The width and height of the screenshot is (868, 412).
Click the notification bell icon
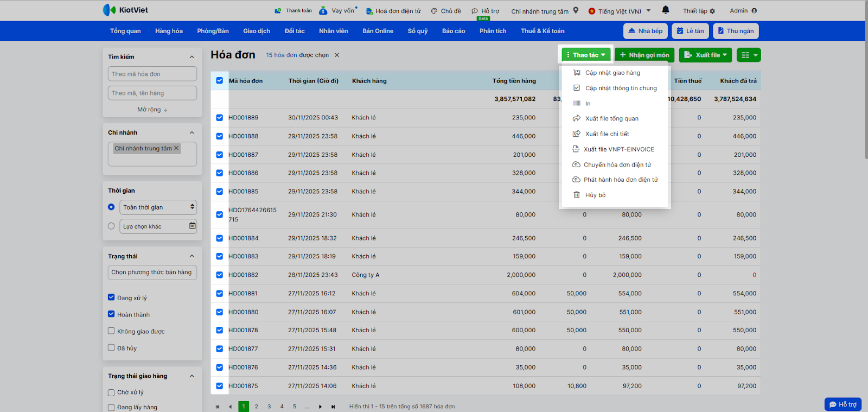666,10
